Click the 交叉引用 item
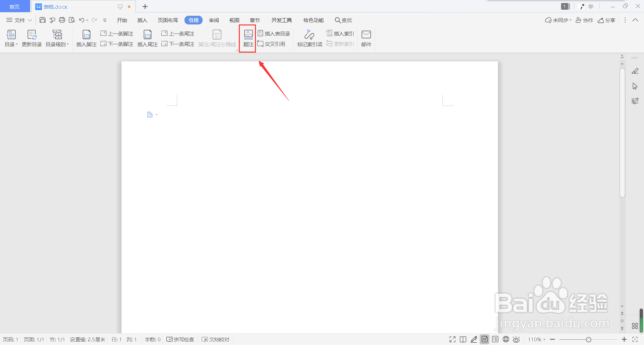This screenshot has width=644, height=345. 271,44
